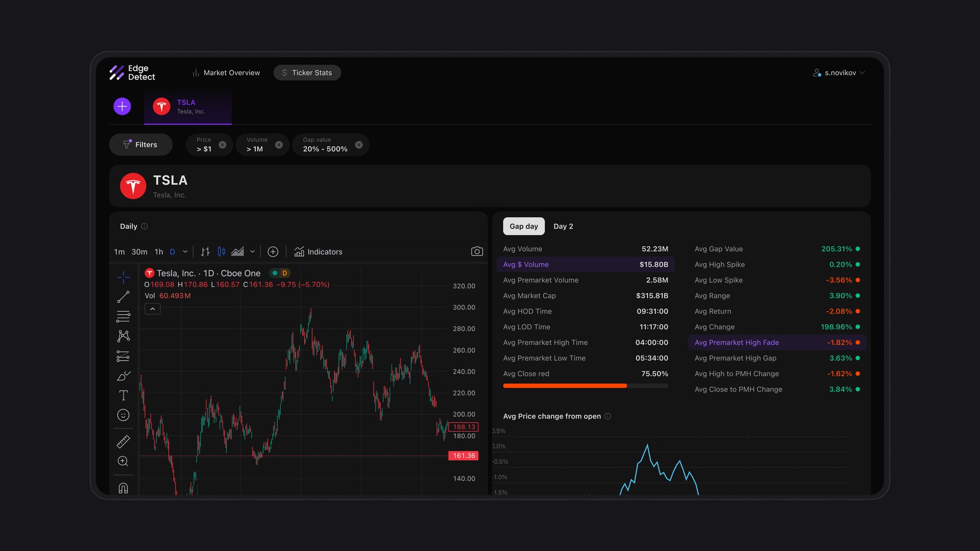Image resolution: width=980 pixels, height=551 pixels.
Task: Open the emoji icons tool
Action: point(124,415)
